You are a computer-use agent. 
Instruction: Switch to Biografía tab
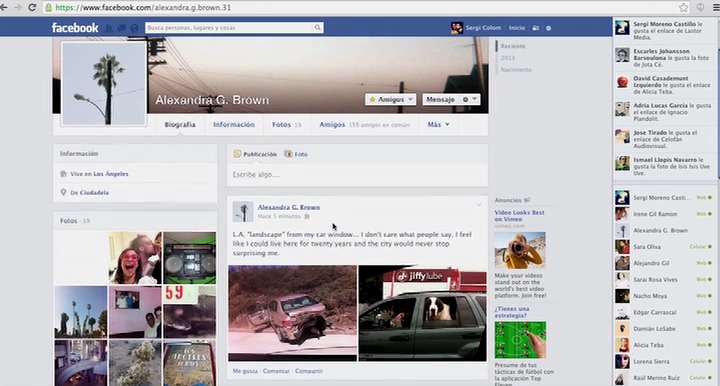pyautogui.click(x=180, y=124)
